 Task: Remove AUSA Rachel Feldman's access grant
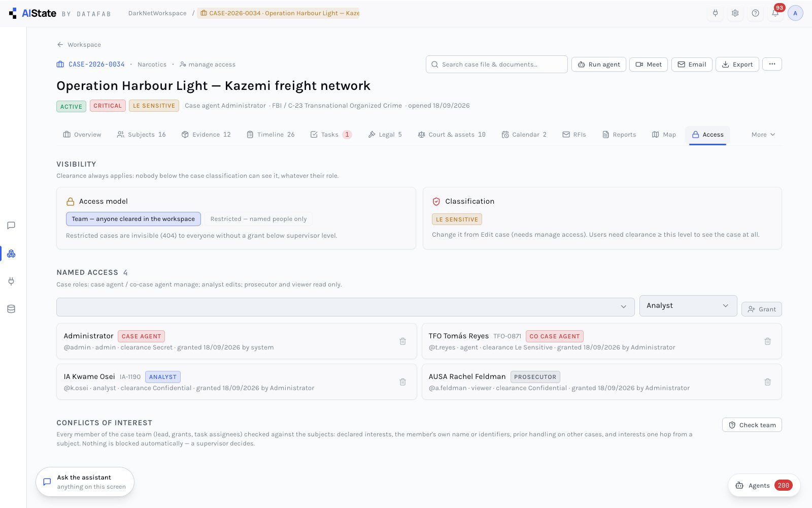pyautogui.click(x=767, y=382)
